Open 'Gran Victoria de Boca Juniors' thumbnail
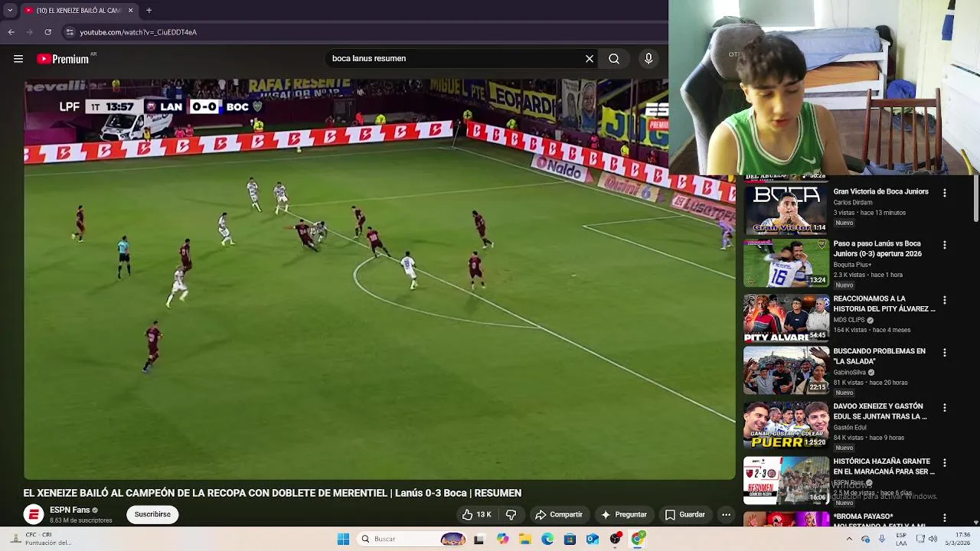Image resolution: width=980 pixels, height=551 pixels. [786, 210]
